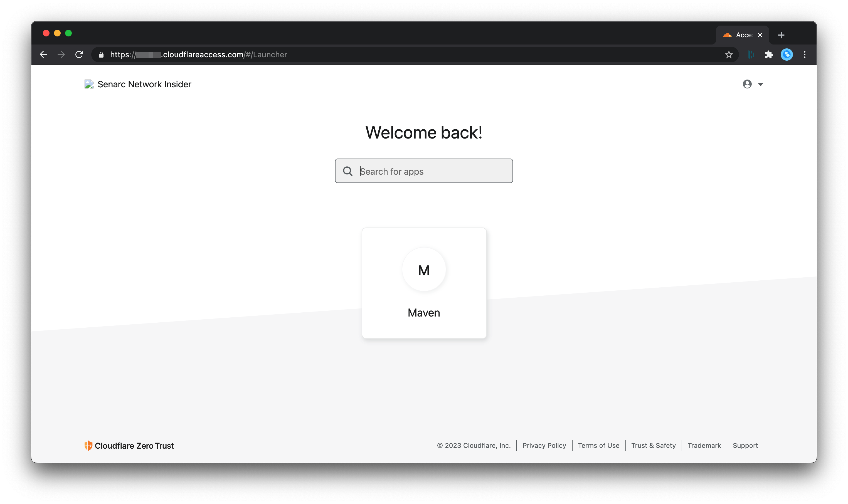848x504 pixels.
Task: Launch the Maven app card
Action: coord(424,283)
